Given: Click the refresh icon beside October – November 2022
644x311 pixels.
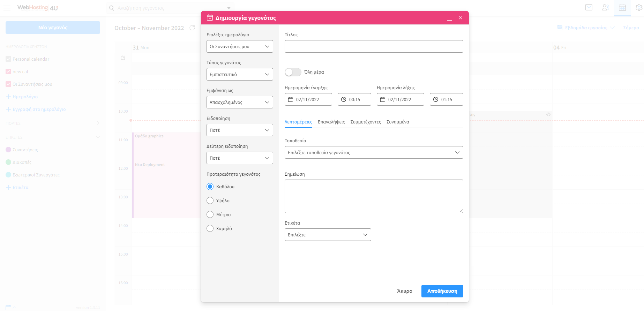Looking at the screenshot, I should click(192, 28).
